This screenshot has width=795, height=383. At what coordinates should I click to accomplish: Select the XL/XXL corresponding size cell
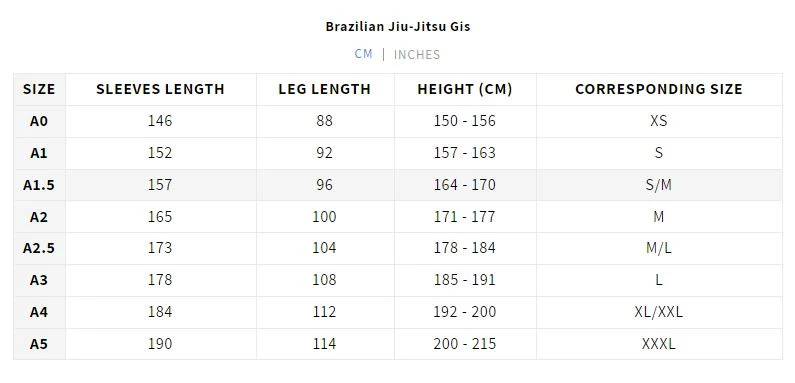click(659, 312)
